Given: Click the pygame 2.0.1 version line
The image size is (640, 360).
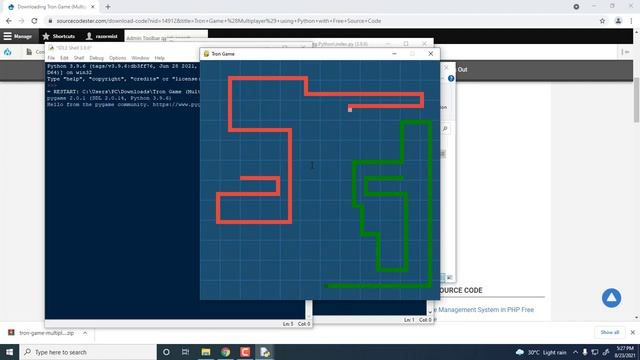Looking at the screenshot, I should pos(109,98).
